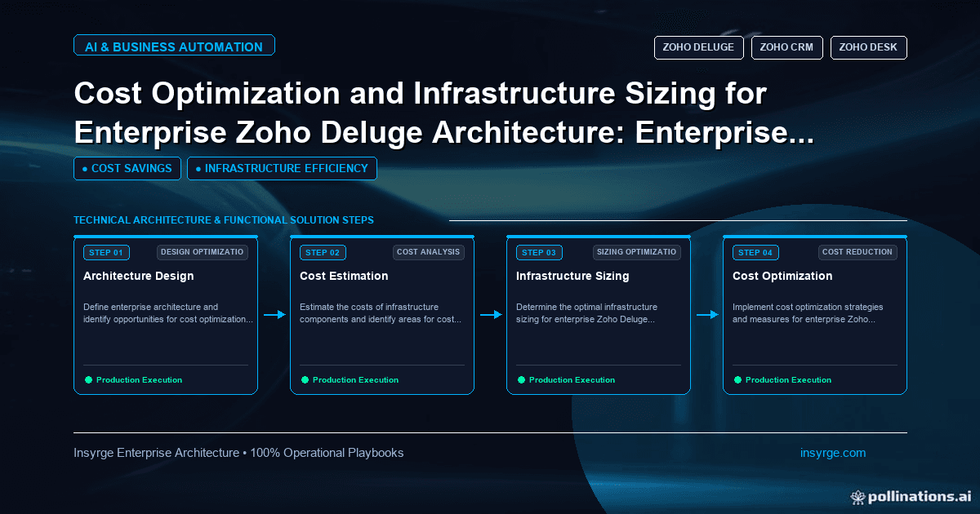Click Production Execution text under Infrastructure Sizing
Viewport: 980px width, 514px height.
[x=572, y=380]
